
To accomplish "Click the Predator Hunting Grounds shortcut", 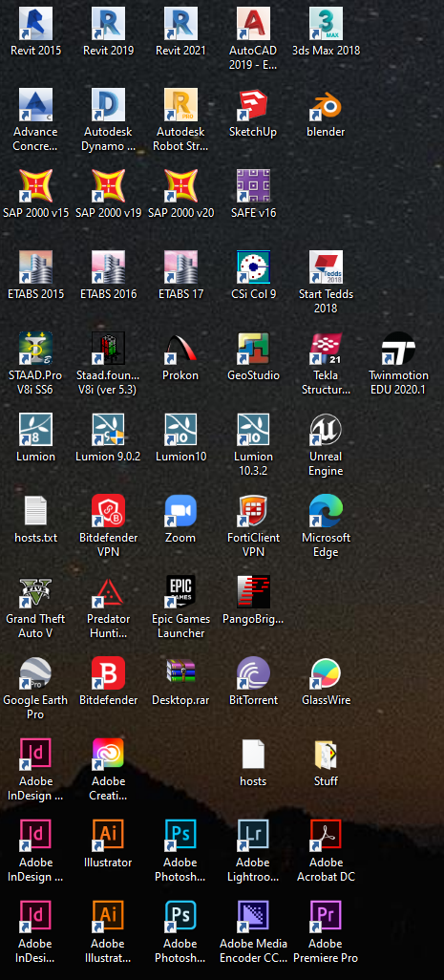I will pyautogui.click(x=108, y=592).
